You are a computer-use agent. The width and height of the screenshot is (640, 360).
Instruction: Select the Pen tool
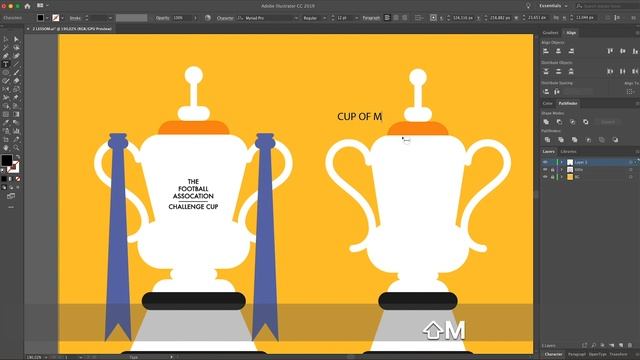(x=6, y=56)
